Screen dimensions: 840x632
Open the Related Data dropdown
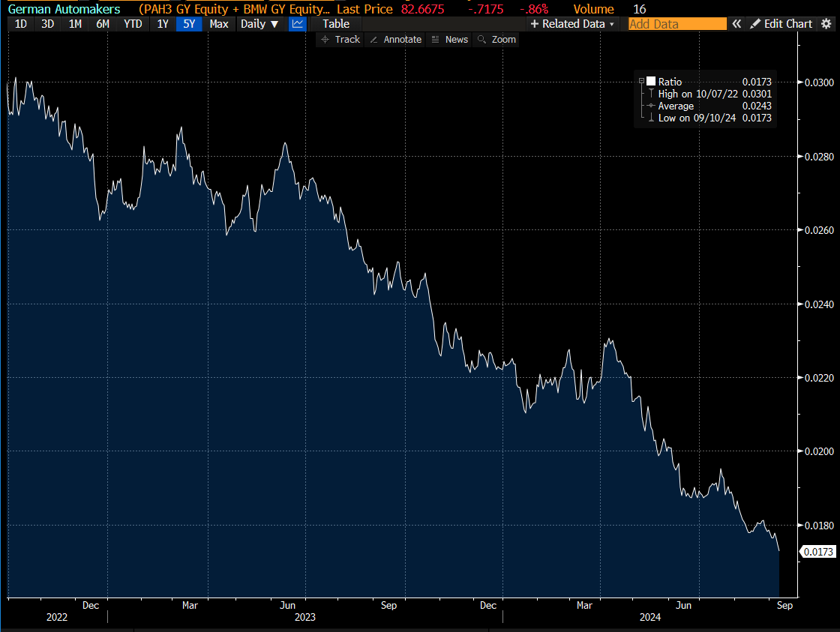[x=572, y=24]
